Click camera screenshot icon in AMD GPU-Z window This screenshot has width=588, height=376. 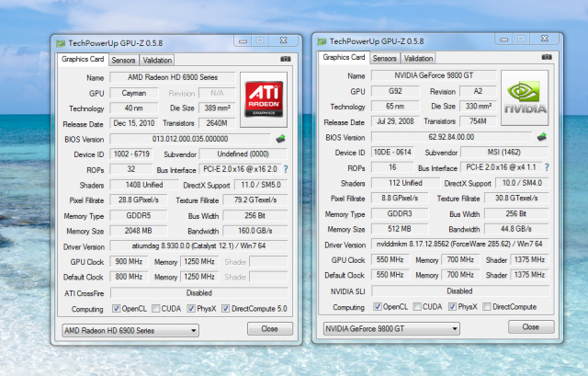286,59
